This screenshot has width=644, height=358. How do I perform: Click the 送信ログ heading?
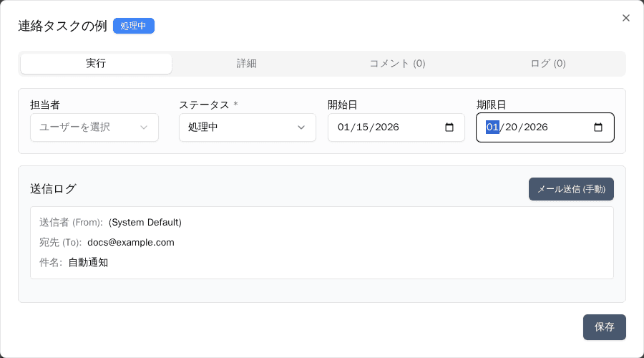pos(54,189)
